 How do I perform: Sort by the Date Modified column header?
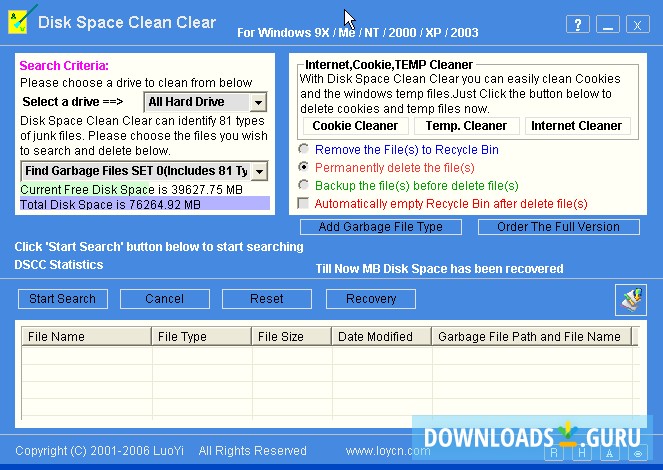[x=381, y=336]
